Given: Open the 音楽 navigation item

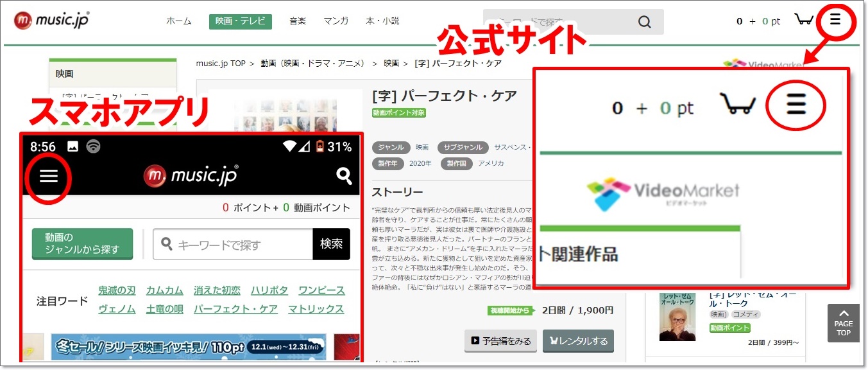Looking at the screenshot, I should pos(298,21).
